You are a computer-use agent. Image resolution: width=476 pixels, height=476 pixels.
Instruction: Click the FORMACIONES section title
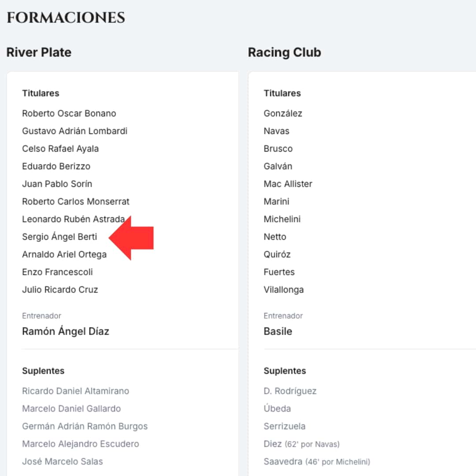[x=66, y=18]
